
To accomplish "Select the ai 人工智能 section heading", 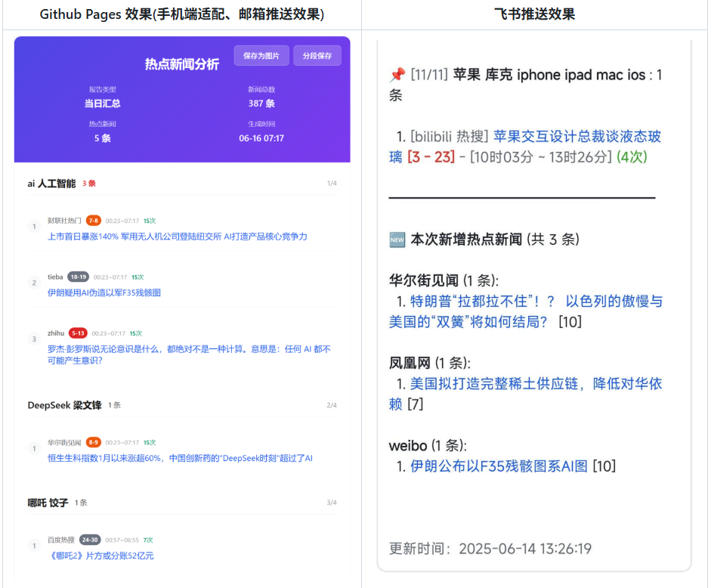I will coord(51,184).
